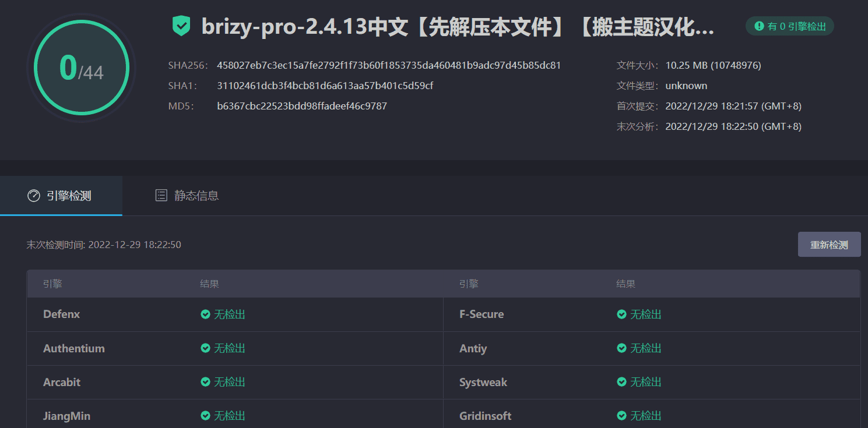
Task: Click the left 结果 column header
Action: 210,284
